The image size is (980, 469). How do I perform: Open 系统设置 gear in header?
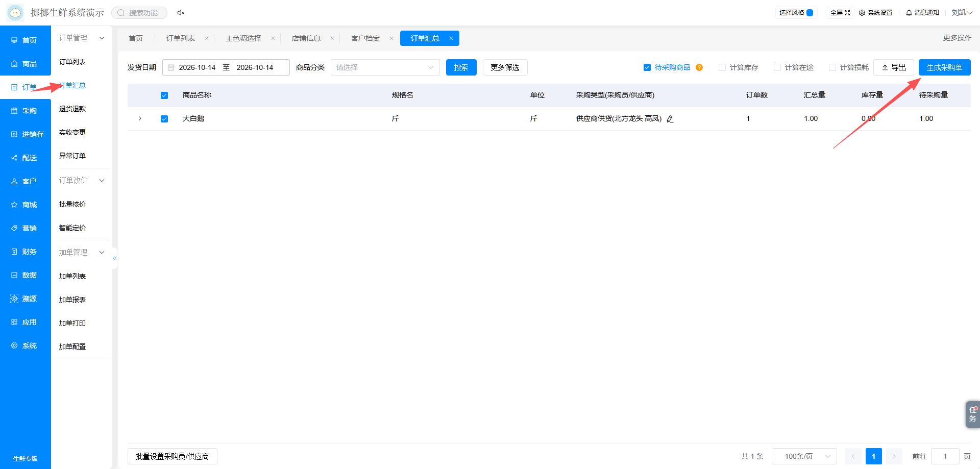pyautogui.click(x=876, y=13)
